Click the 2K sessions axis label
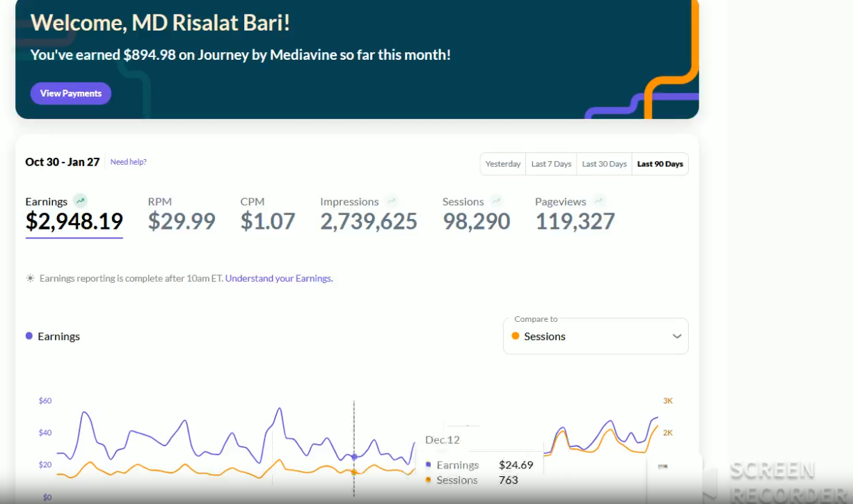 [x=667, y=432]
